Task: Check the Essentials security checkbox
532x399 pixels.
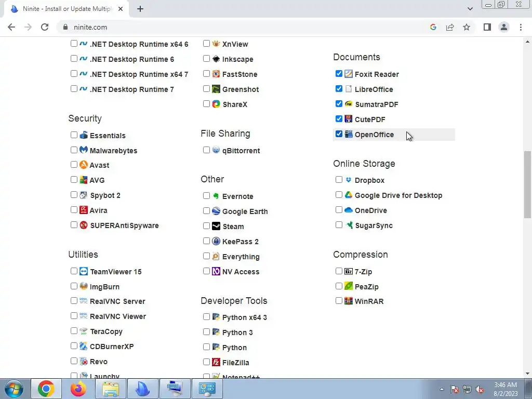Action: tap(74, 135)
